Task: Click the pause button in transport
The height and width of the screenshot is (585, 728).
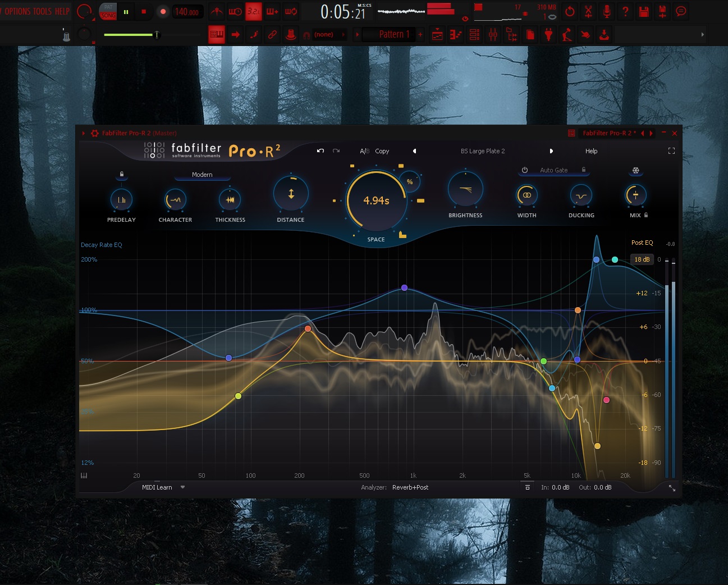Action: point(126,11)
